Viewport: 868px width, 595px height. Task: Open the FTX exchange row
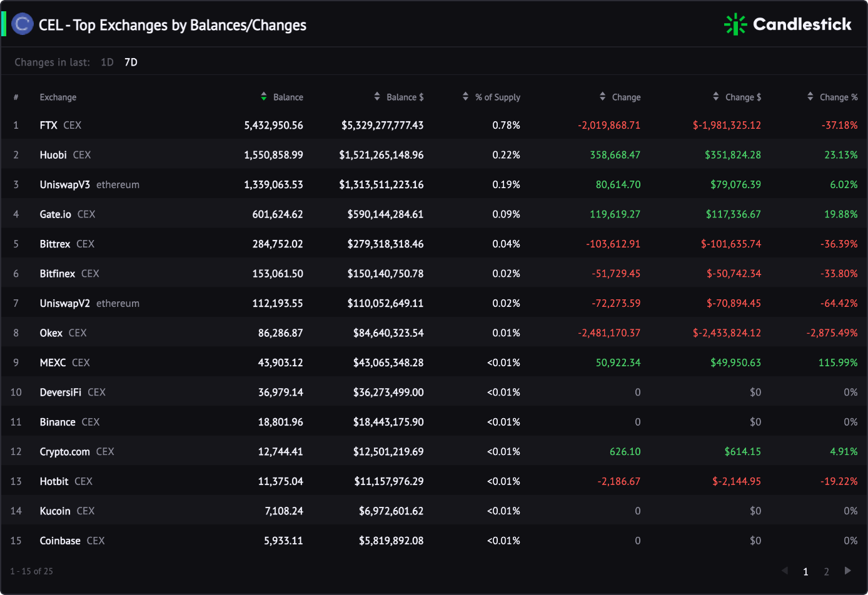tap(434, 125)
